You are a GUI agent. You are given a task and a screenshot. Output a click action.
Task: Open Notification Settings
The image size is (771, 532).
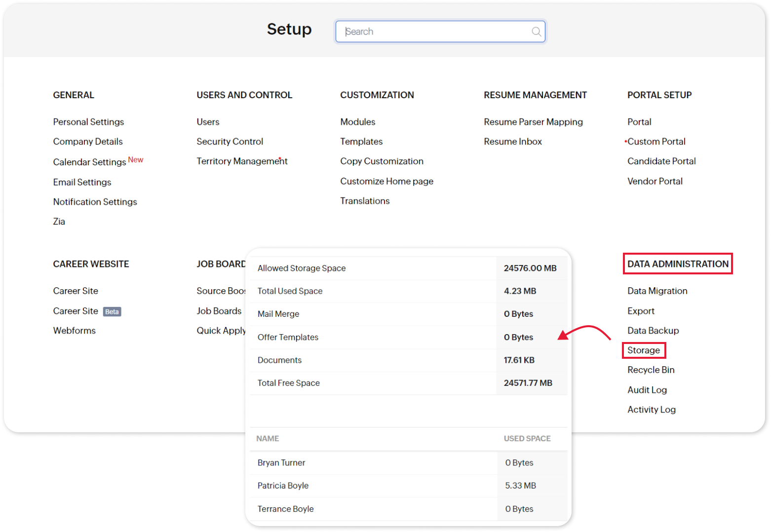tap(95, 202)
